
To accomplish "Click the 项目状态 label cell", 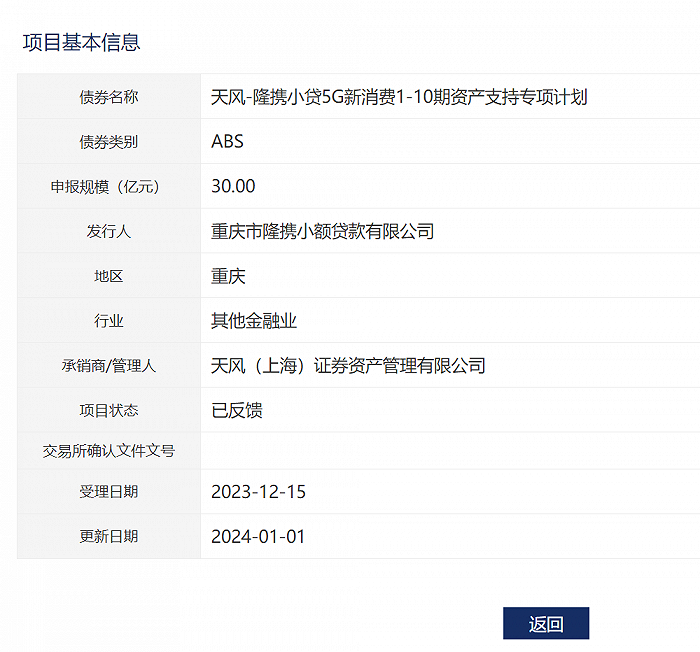I will pos(109,410).
